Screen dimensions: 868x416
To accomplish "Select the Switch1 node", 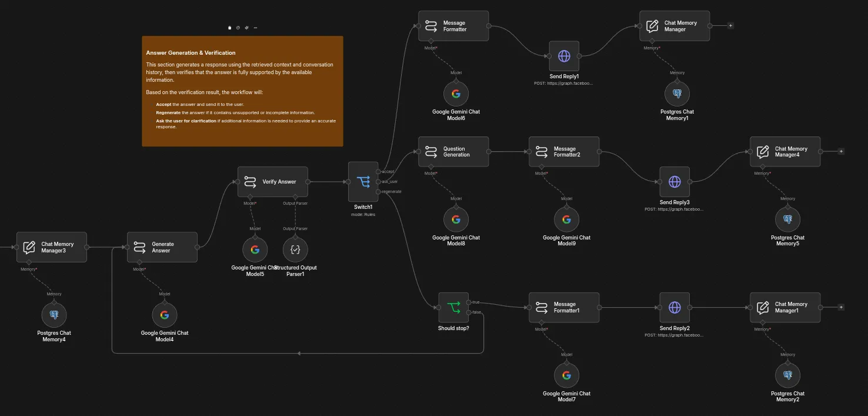I will click(363, 182).
